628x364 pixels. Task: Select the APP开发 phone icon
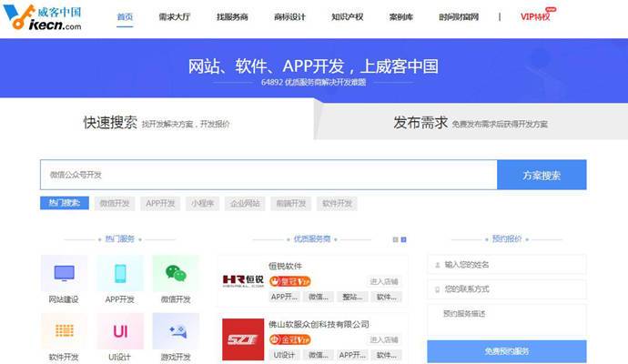point(120,273)
